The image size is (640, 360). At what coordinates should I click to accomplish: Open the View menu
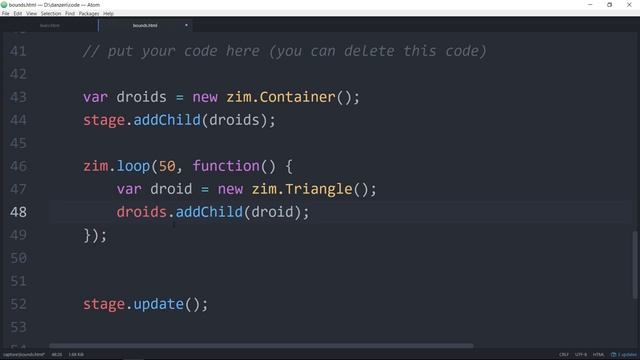(x=31, y=13)
